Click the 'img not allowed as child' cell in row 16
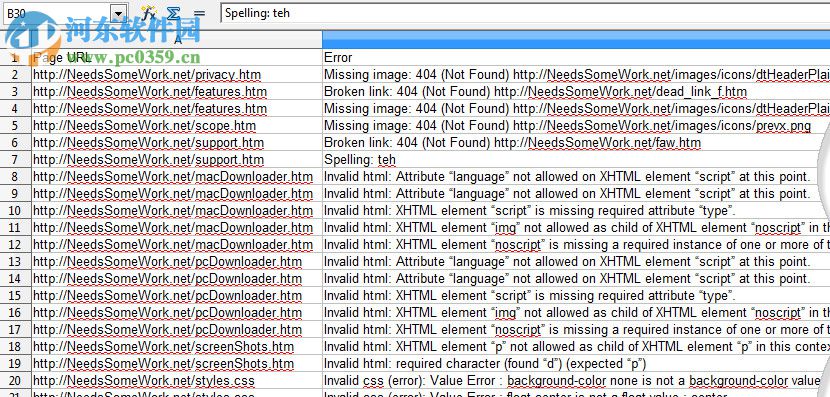Image resolution: width=830 pixels, height=397 pixels. (x=576, y=312)
